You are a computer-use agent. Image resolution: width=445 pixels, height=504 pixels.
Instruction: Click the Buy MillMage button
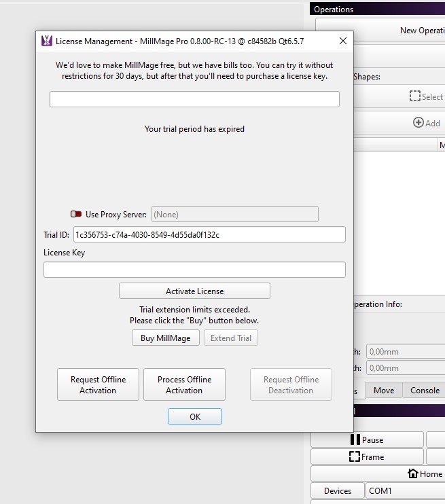[166, 338]
